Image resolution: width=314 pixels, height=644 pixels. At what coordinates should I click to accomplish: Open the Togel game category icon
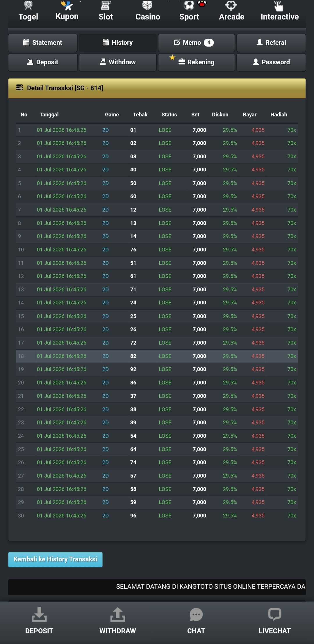[x=28, y=5]
